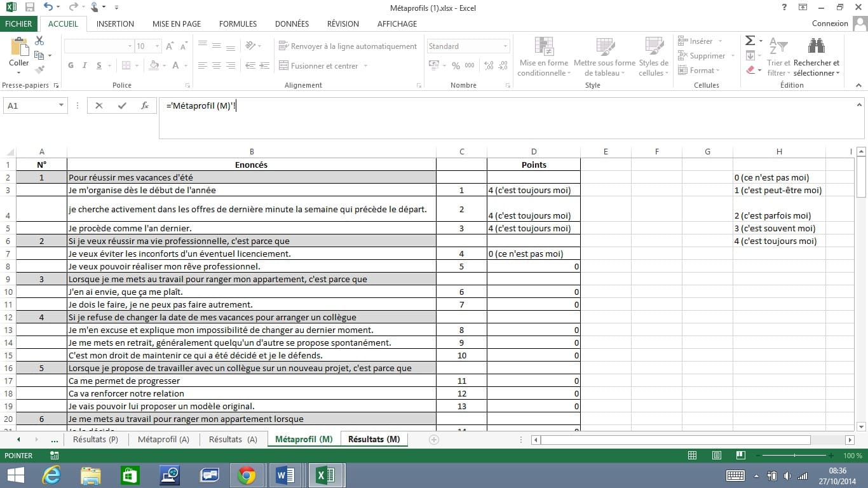Click the Connexion sign-in link

click(x=830, y=24)
